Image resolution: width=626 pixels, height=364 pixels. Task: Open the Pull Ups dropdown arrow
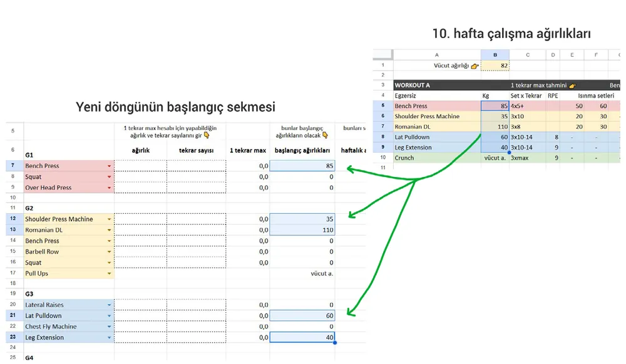109,273
